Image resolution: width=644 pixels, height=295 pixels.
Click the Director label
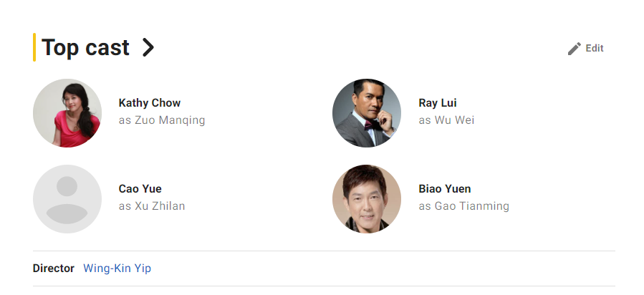point(54,269)
